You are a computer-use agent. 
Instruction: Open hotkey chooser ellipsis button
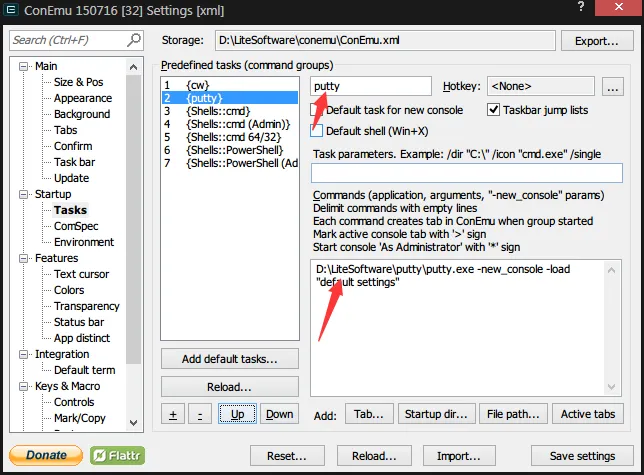coord(612,87)
